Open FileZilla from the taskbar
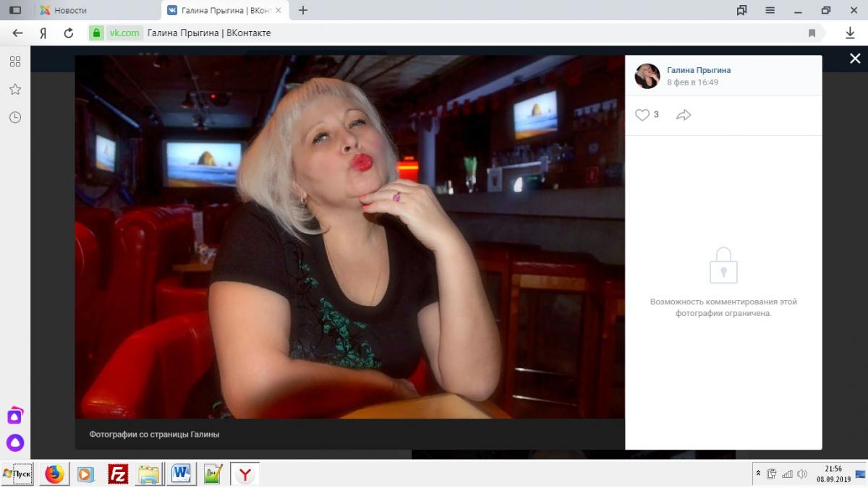868x488 pixels. [x=118, y=474]
